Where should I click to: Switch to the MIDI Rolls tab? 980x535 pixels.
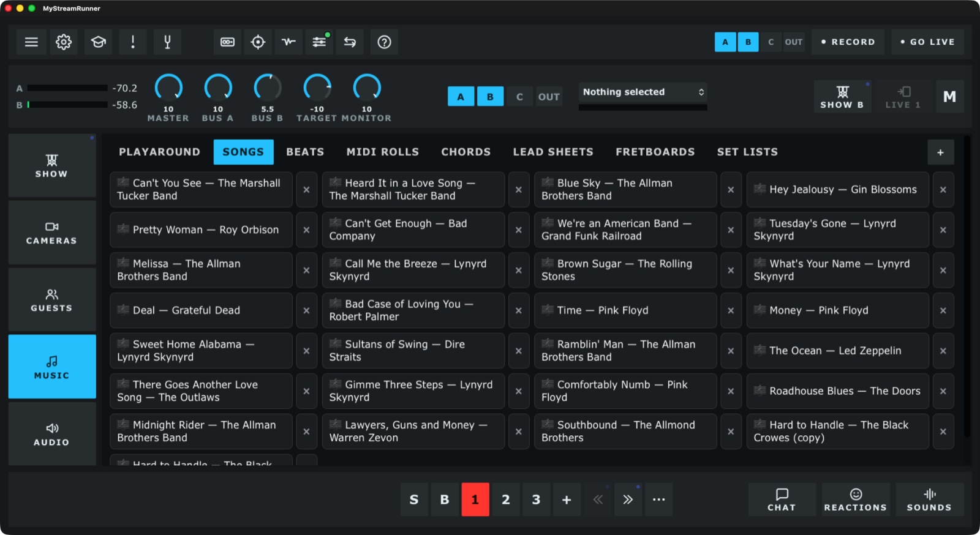(383, 152)
